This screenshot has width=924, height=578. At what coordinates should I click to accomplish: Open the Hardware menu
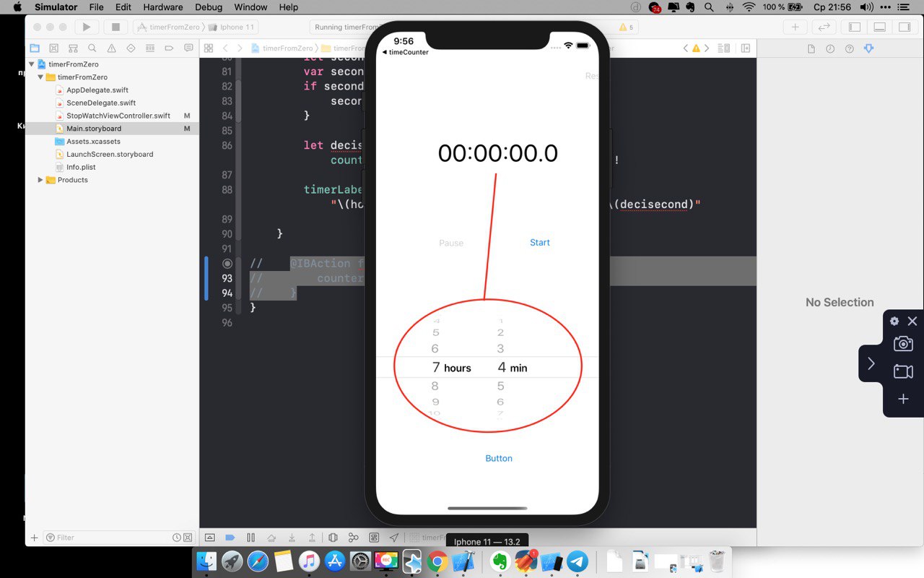pos(162,7)
